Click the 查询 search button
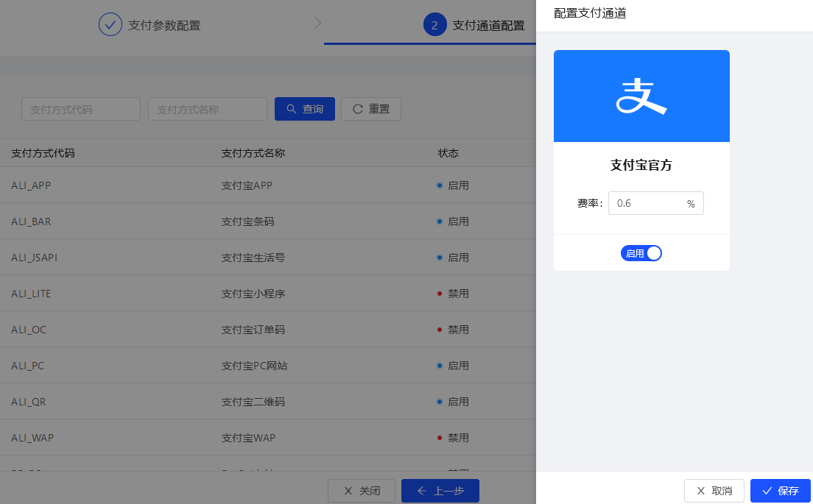Screen dimensions: 813x504 (x=304, y=108)
